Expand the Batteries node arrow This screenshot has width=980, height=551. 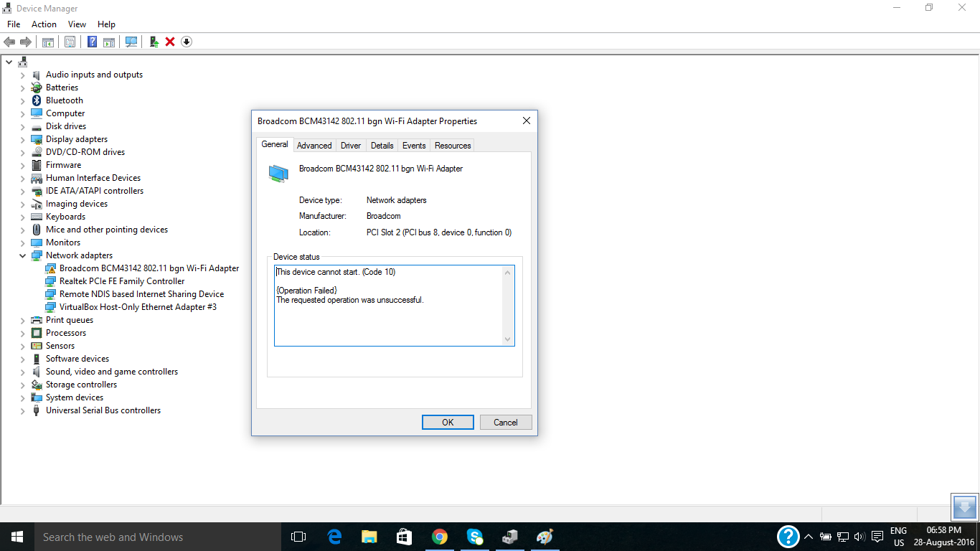coord(23,88)
